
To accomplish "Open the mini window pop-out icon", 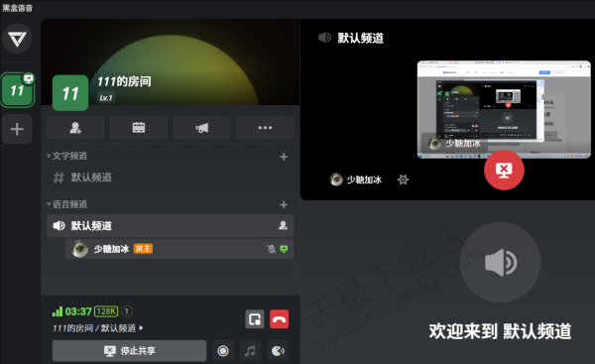I will pos(255,319).
